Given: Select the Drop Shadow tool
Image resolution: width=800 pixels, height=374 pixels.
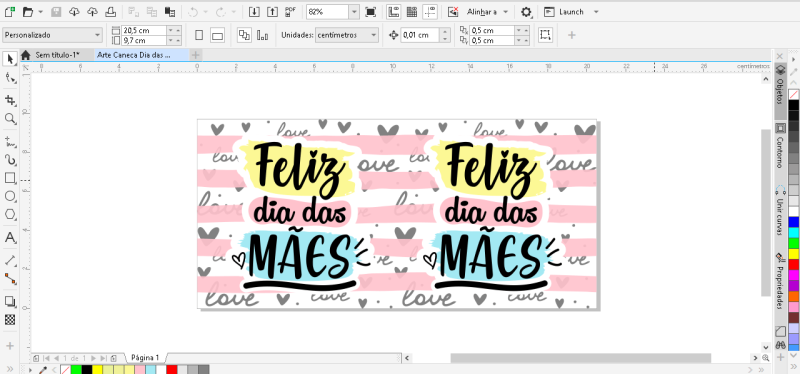Looking at the screenshot, I should (x=10, y=301).
